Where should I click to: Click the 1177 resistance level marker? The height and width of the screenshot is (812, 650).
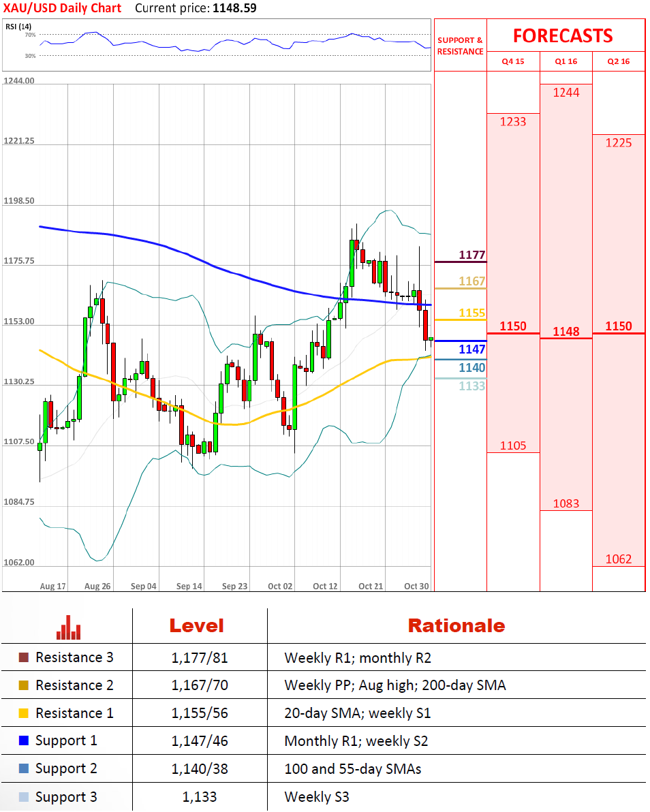(x=472, y=255)
